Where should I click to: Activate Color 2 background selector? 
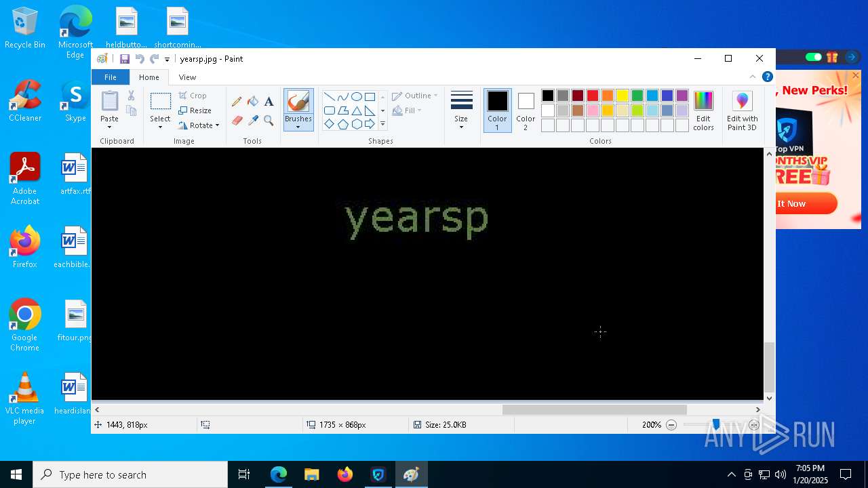[526, 110]
